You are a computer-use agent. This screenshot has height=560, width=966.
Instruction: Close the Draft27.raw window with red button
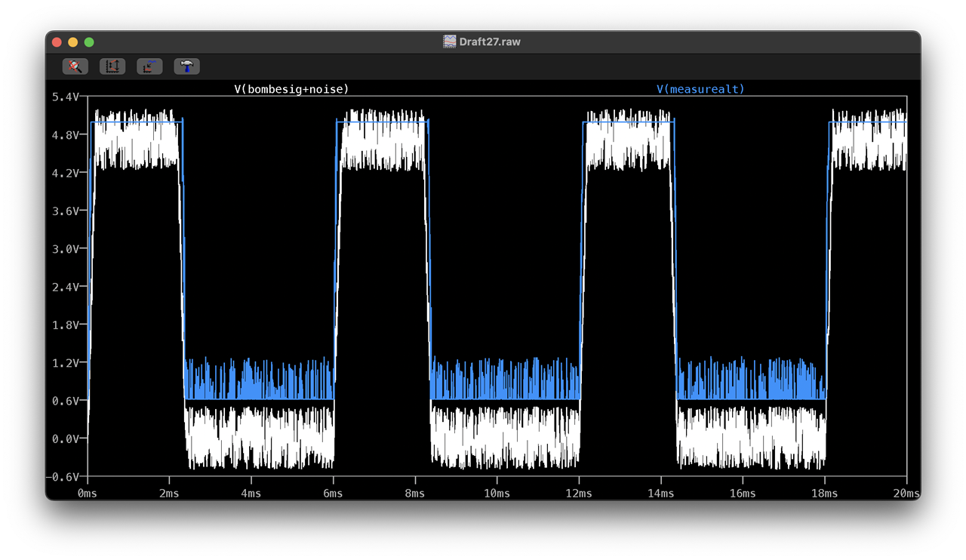pyautogui.click(x=57, y=42)
